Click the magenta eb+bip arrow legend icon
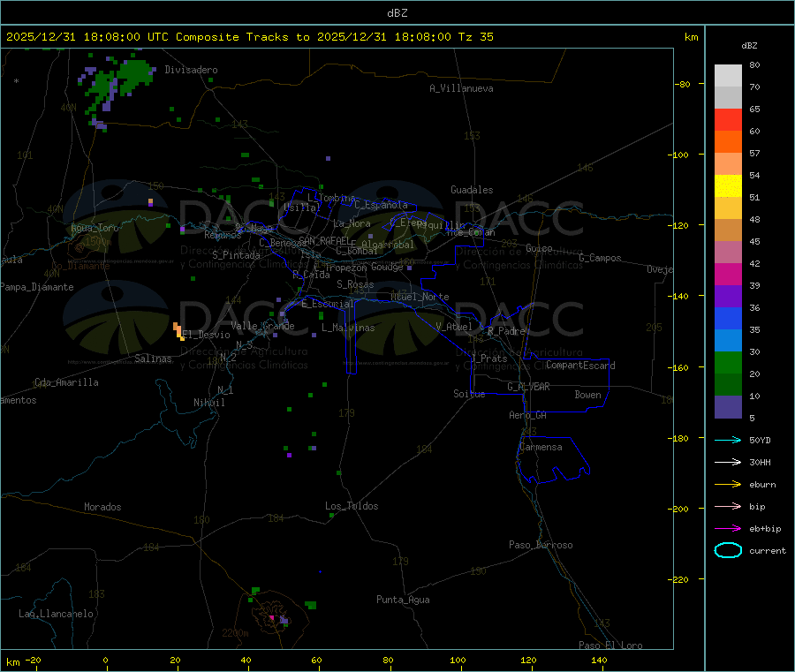The width and height of the screenshot is (795, 672). [x=728, y=528]
